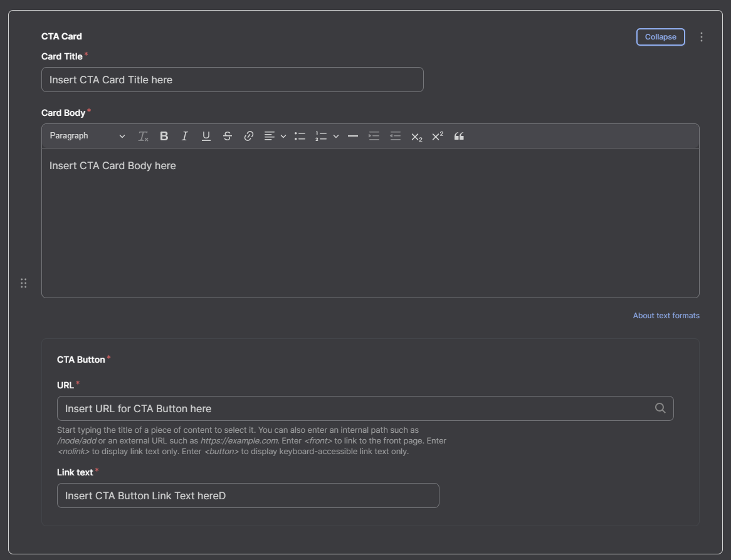The height and width of the screenshot is (560, 731).
Task: Toggle Underline formatting
Action: [x=206, y=136]
